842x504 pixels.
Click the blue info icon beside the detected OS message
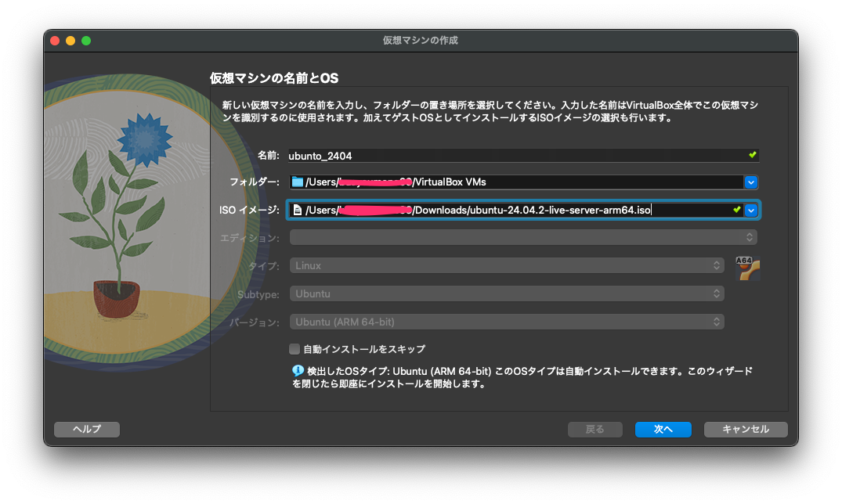(298, 370)
